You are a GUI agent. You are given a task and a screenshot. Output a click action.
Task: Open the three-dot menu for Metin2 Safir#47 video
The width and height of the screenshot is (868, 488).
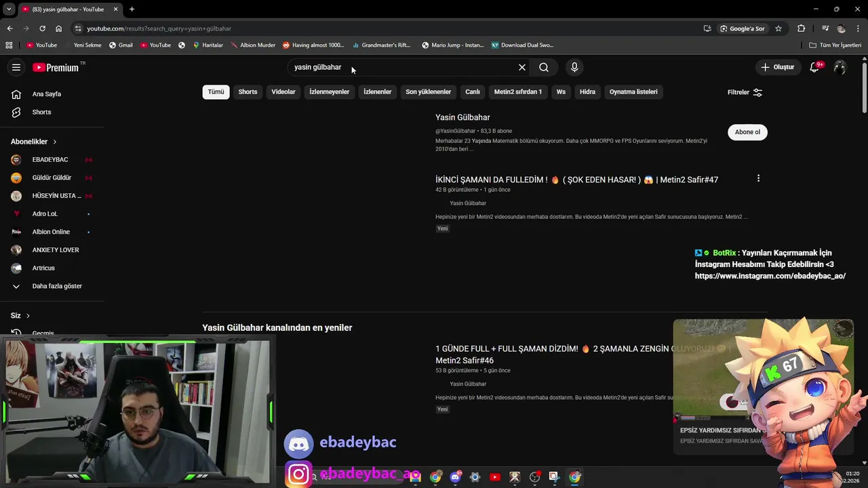coord(758,178)
